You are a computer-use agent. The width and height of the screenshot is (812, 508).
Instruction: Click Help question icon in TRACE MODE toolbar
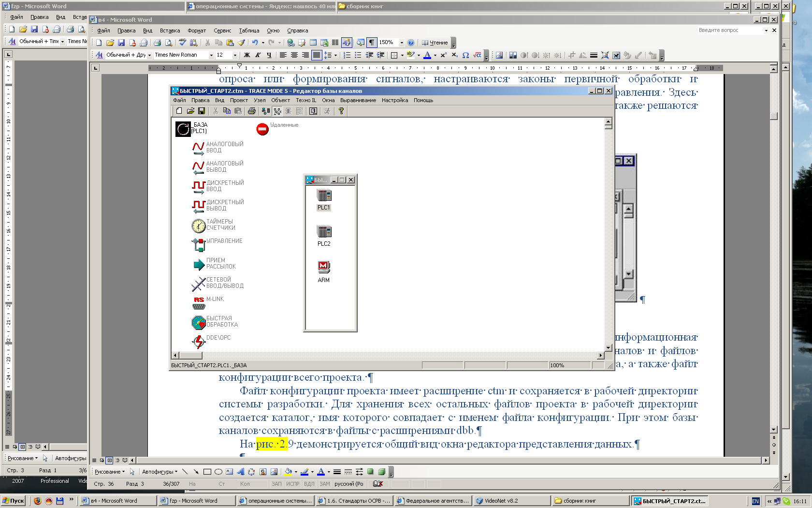[x=341, y=111]
